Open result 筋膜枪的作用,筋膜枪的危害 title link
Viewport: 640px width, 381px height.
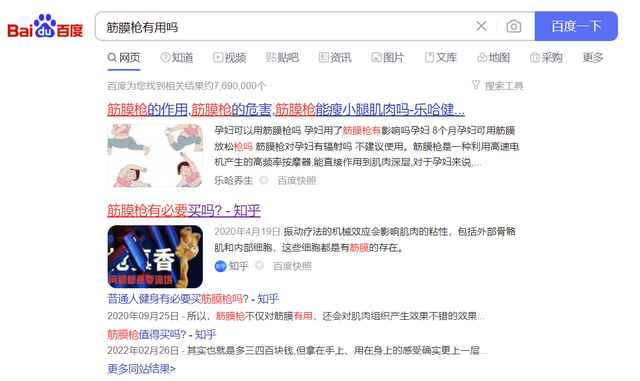pos(286,109)
